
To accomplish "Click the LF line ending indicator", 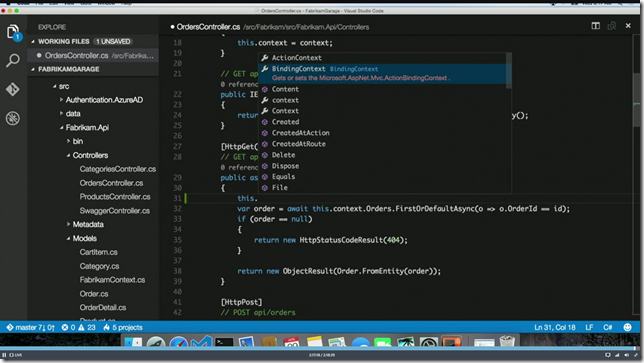I will (589, 327).
